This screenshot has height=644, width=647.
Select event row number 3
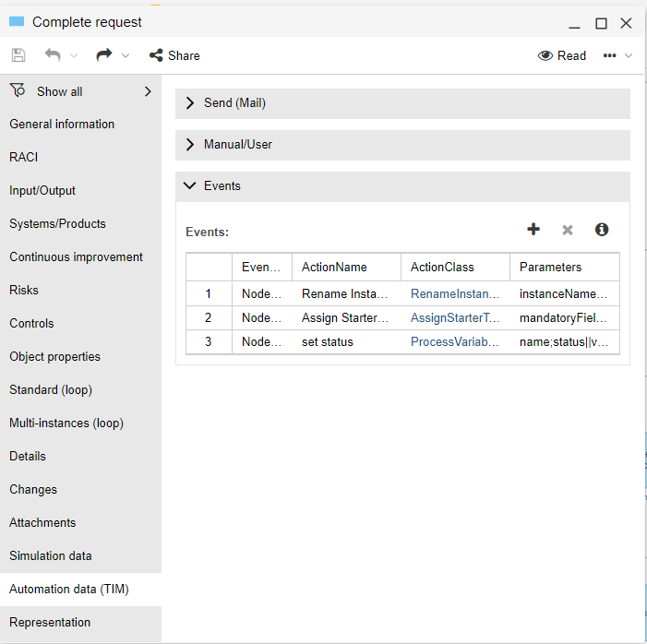(209, 341)
